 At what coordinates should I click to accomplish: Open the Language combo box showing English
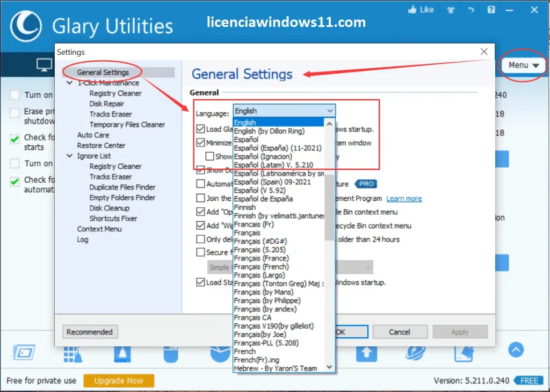pyautogui.click(x=284, y=111)
